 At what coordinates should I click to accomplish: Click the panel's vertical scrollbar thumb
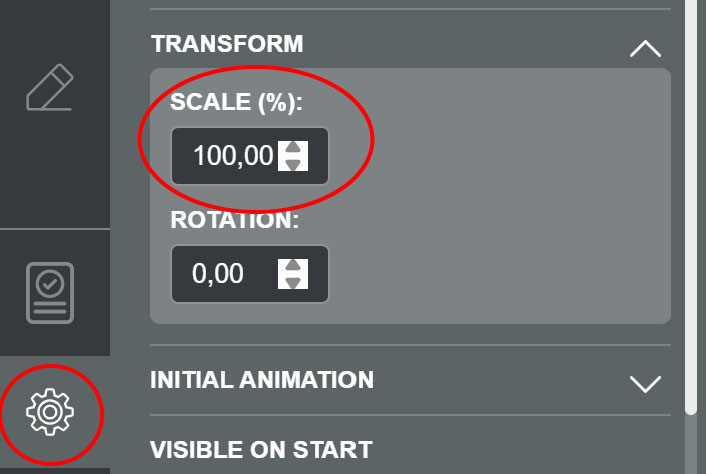click(690, 200)
